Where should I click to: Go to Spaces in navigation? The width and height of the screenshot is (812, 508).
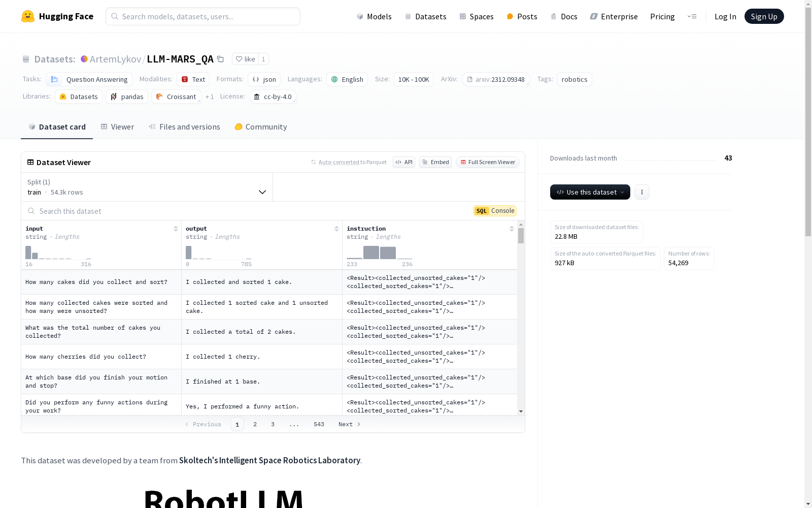coord(476,16)
